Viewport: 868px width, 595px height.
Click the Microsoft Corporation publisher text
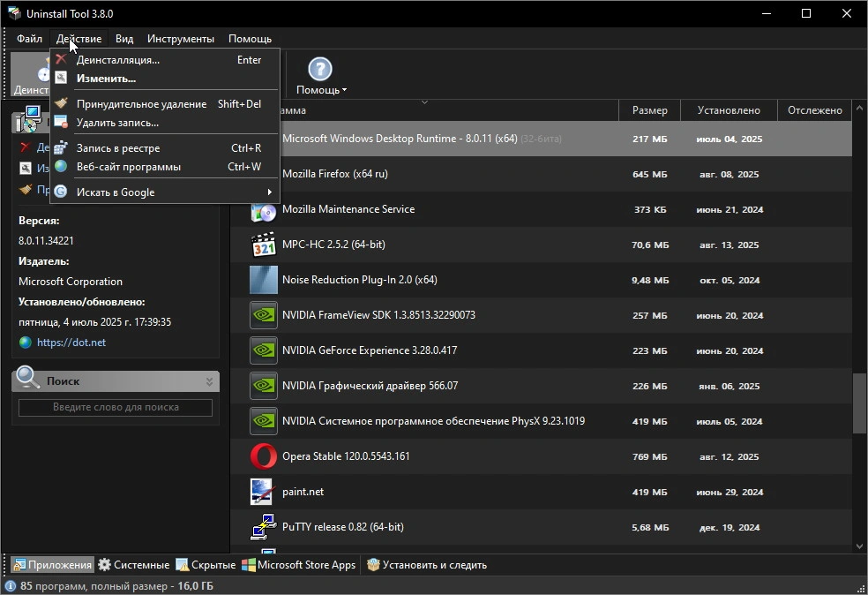(71, 282)
